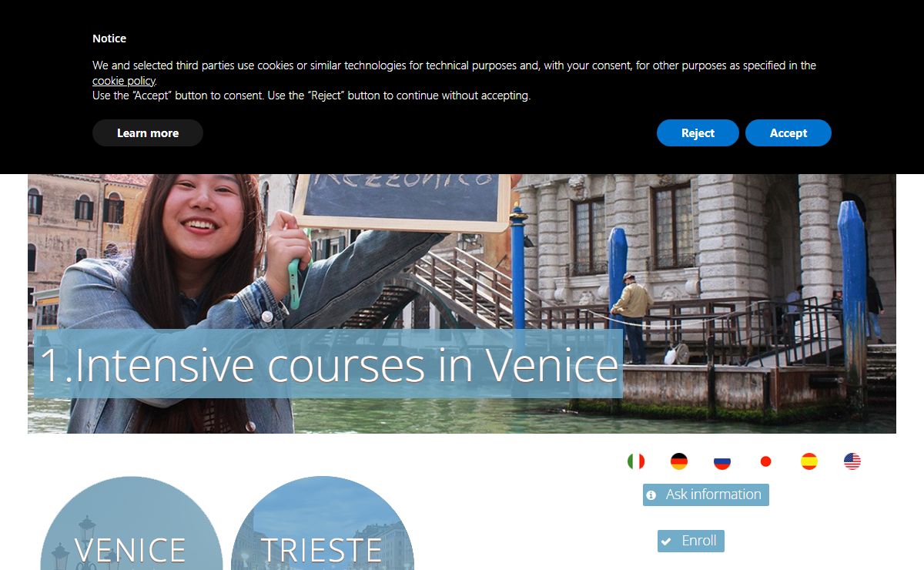The height and width of the screenshot is (570, 924).
Task: Choose the Russian flag language icon
Action: click(722, 461)
